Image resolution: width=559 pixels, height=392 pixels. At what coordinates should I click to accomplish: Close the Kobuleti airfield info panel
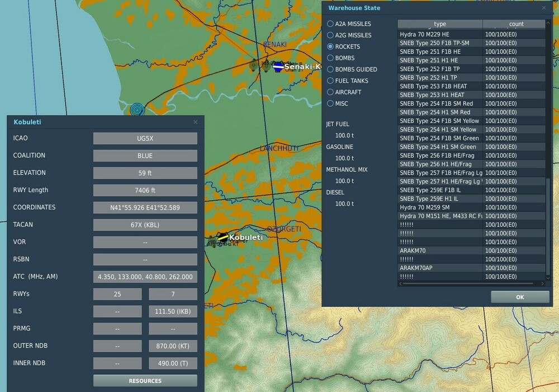tap(195, 122)
